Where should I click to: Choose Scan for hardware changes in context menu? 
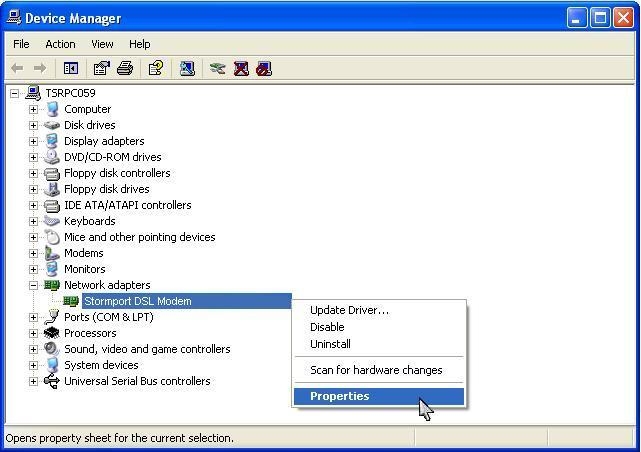pos(379,370)
